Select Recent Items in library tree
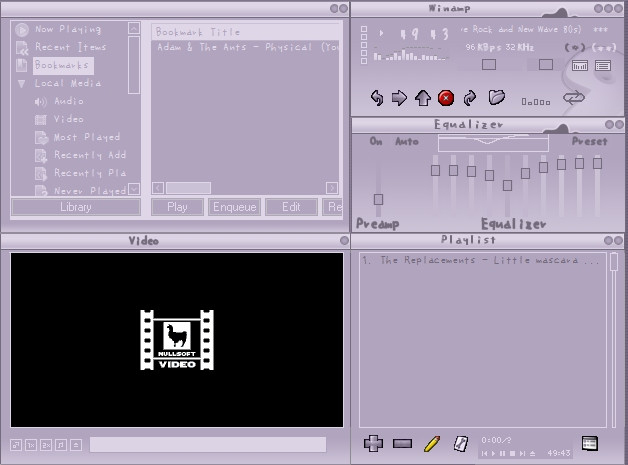This screenshot has width=628, height=465. 70,47
